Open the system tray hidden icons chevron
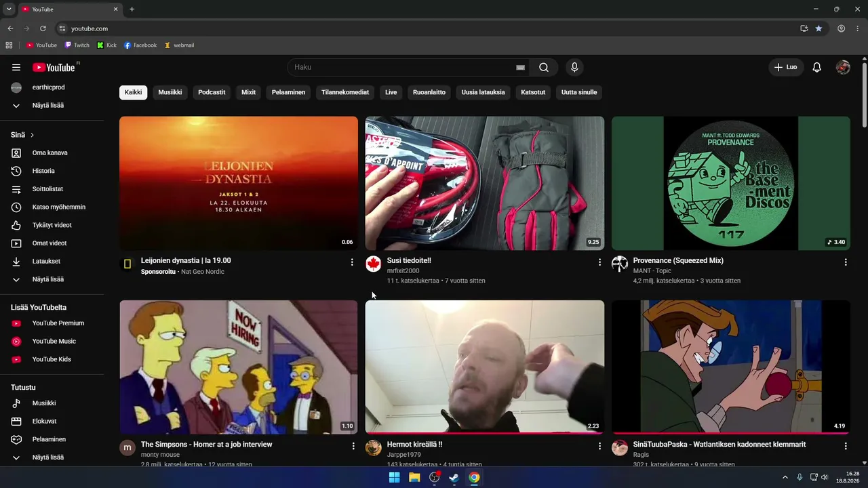868x488 pixels. (x=785, y=477)
